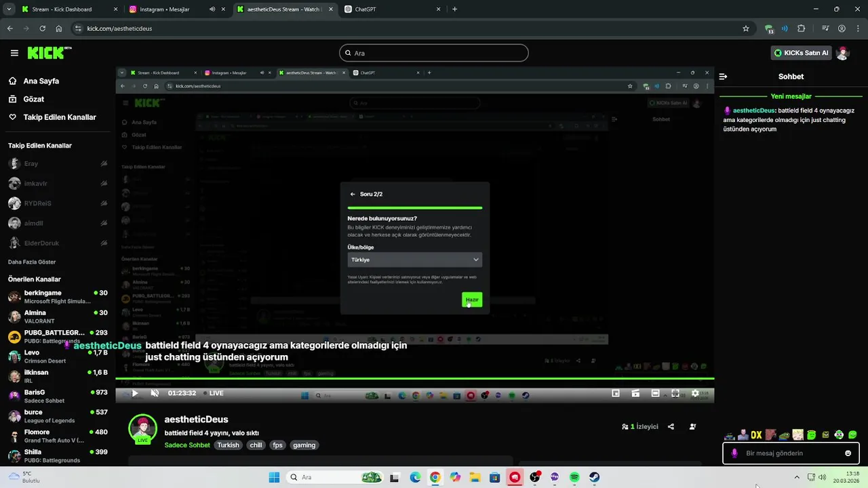868x488 pixels.
Task: Open recommended channel Flomore
Action: 57,436
